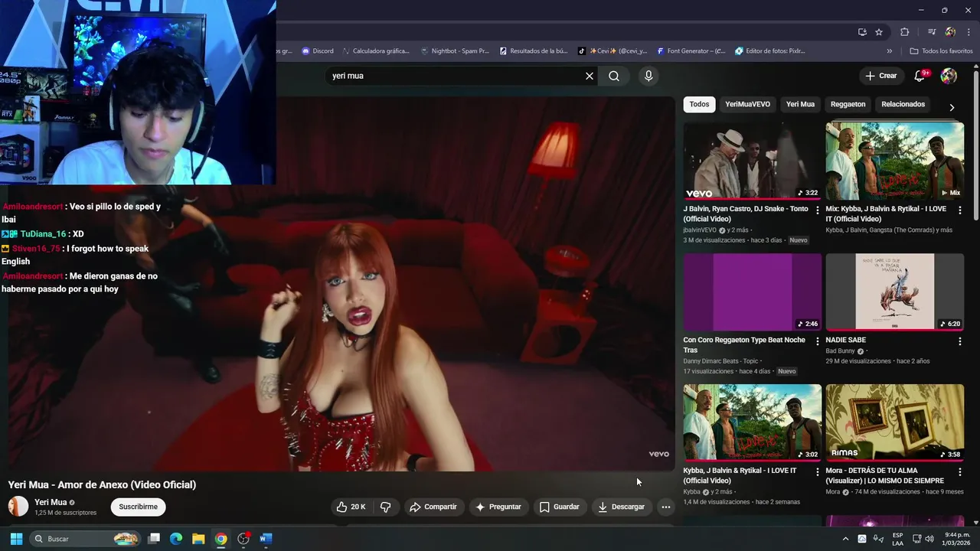The image size is (980, 551).
Task: Select the Reggaeton filter chip
Action: point(848,104)
